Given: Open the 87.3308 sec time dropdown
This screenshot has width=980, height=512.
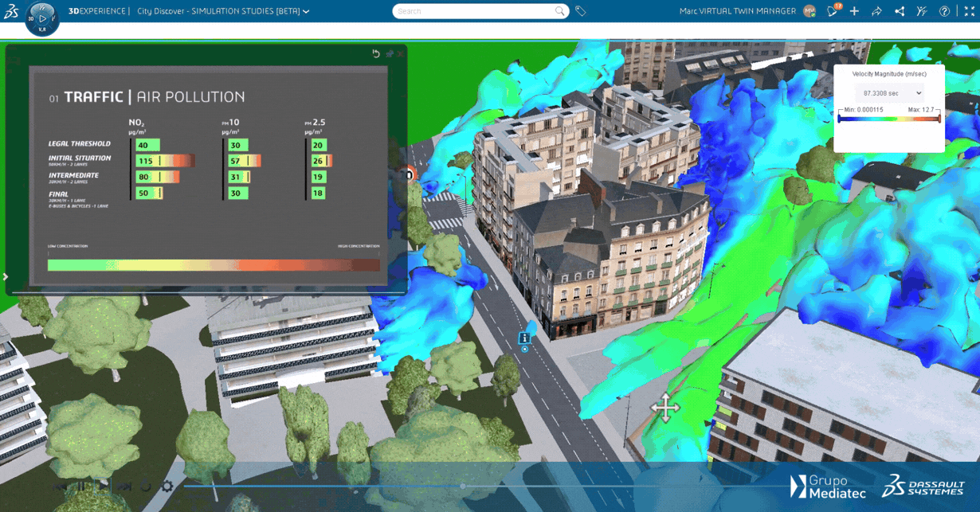Looking at the screenshot, I should (x=889, y=93).
